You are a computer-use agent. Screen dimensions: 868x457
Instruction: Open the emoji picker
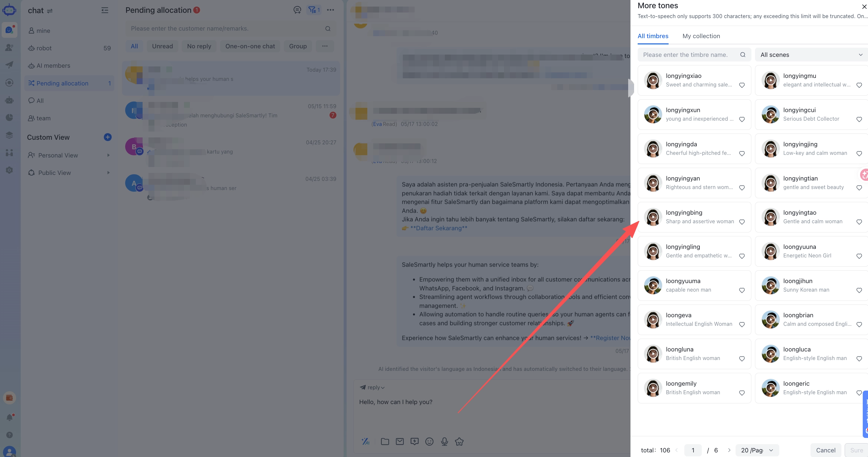pyautogui.click(x=429, y=442)
